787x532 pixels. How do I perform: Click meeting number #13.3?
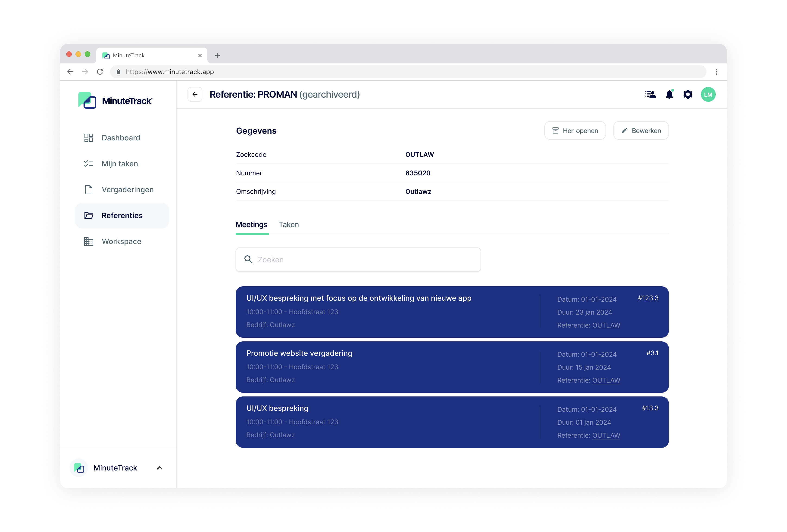point(650,408)
